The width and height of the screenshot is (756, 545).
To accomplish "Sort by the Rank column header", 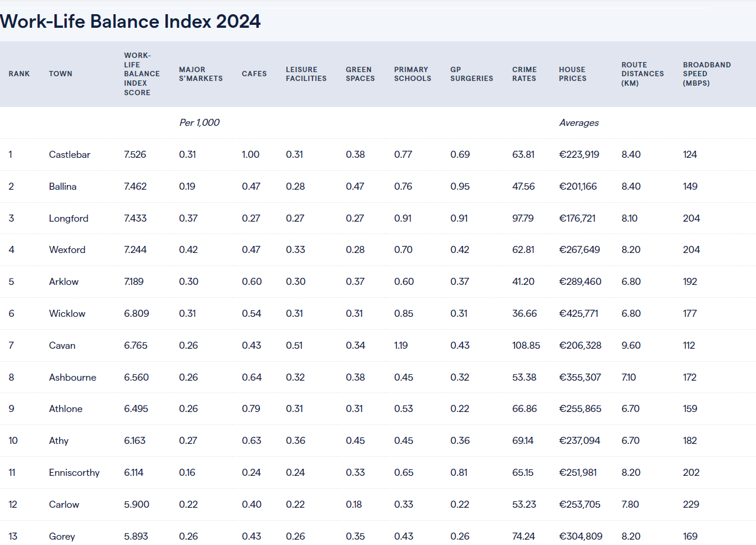I will 19,74.
